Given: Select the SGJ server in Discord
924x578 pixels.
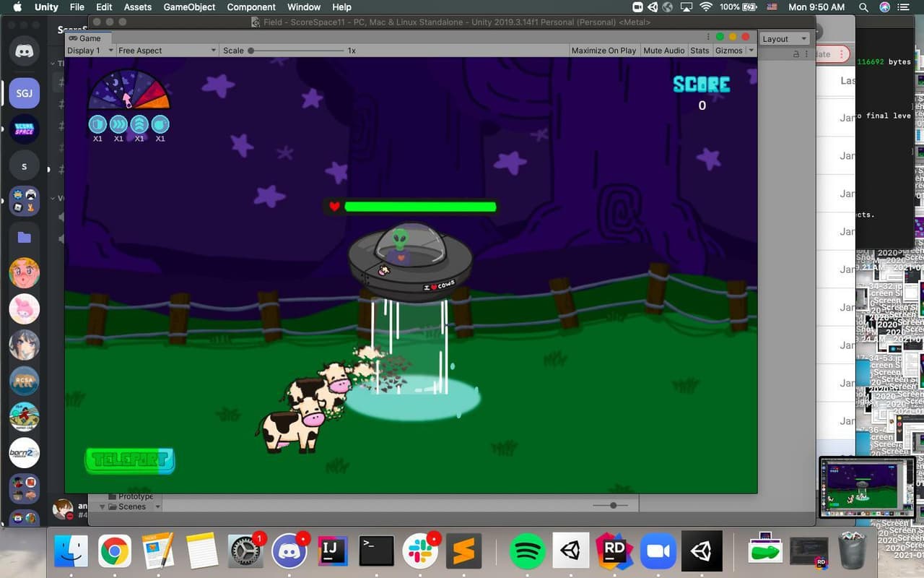Looking at the screenshot, I should click(x=24, y=93).
